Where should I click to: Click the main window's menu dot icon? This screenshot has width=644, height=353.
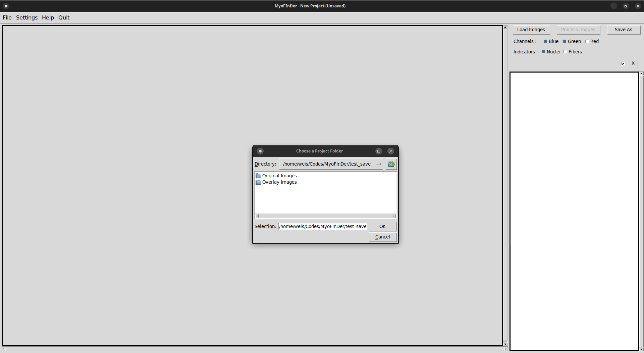[6, 6]
